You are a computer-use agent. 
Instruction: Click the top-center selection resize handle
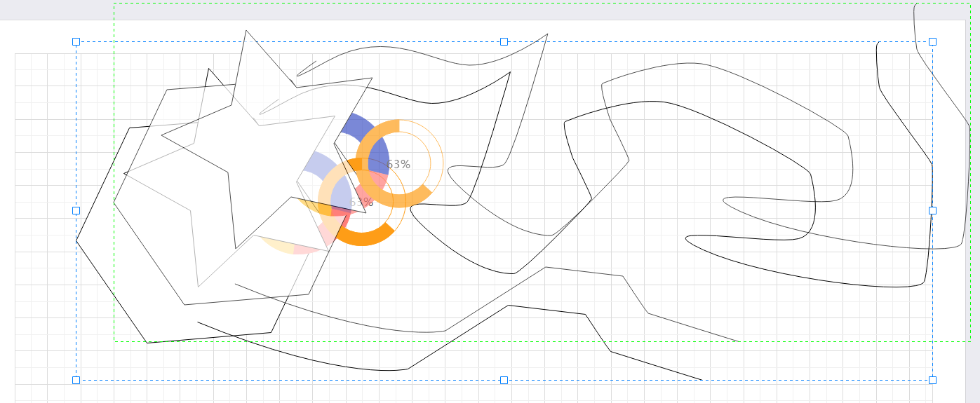(x=504, y=42)
